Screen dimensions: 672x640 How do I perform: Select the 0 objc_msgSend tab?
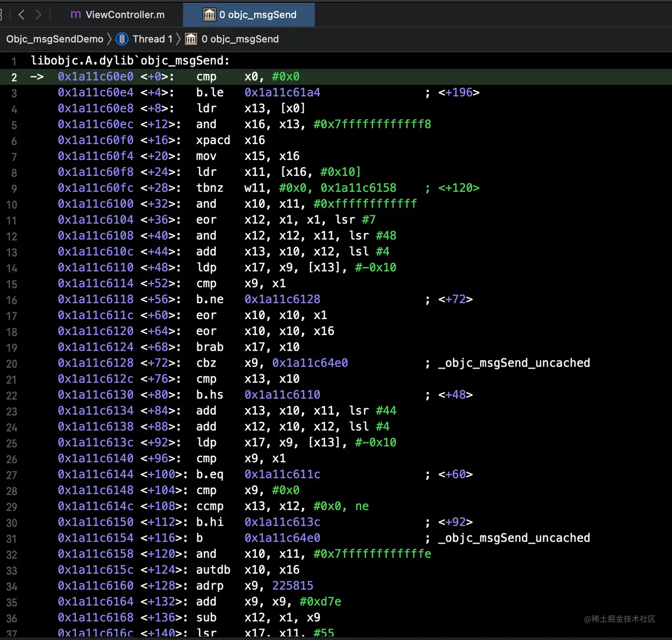tap(249, 15)
